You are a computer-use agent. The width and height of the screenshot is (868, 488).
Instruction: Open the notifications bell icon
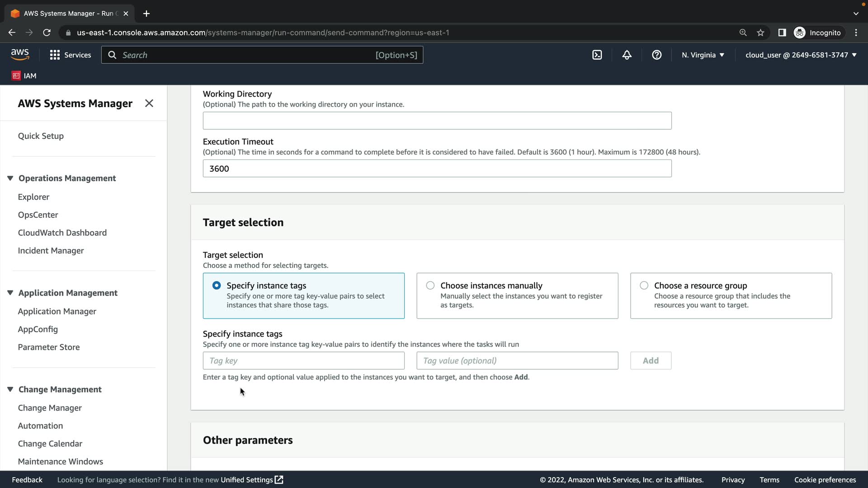click(x=627, y=55)
